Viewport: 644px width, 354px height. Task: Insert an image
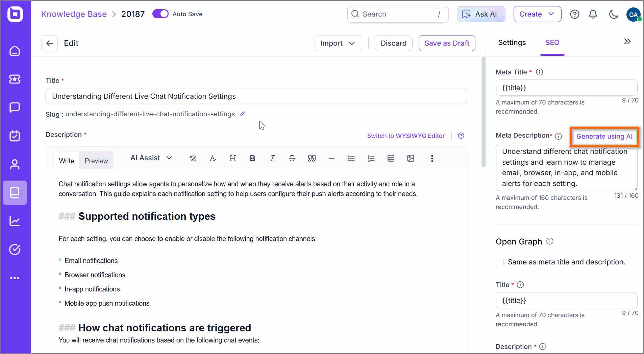(x=411, y=158)
